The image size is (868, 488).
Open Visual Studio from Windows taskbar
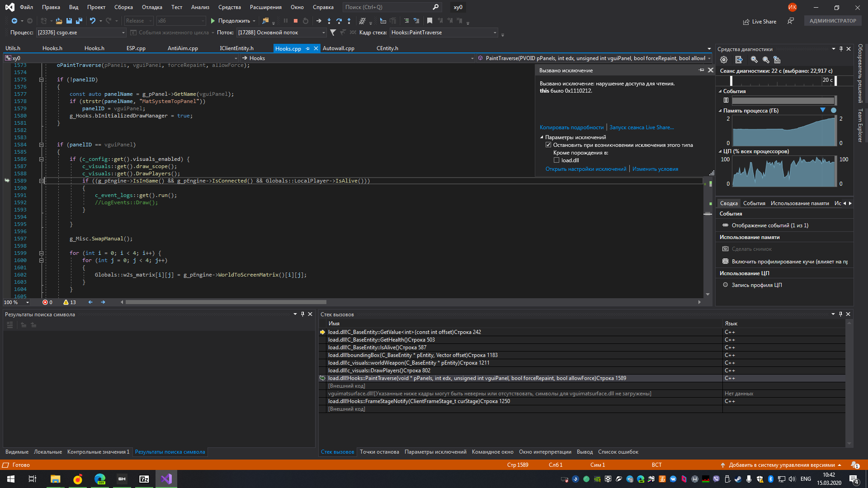pyautogui.click(x=166, y=479)
